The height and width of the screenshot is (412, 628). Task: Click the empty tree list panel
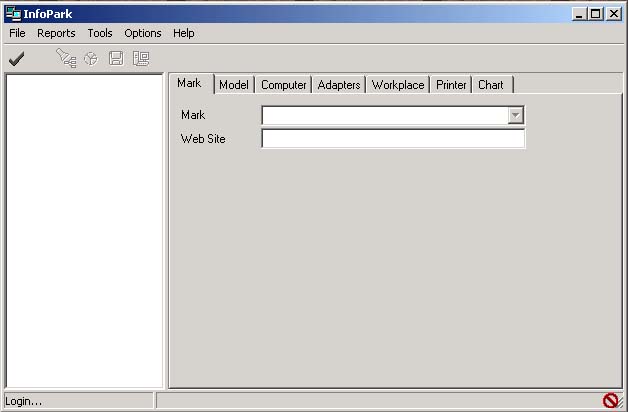point(85,231)
